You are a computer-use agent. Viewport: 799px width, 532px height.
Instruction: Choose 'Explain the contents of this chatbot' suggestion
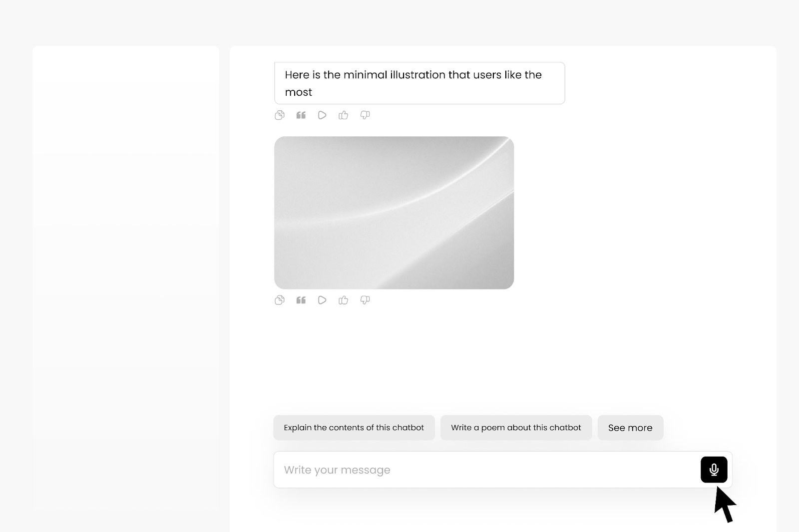pos(354,428)
